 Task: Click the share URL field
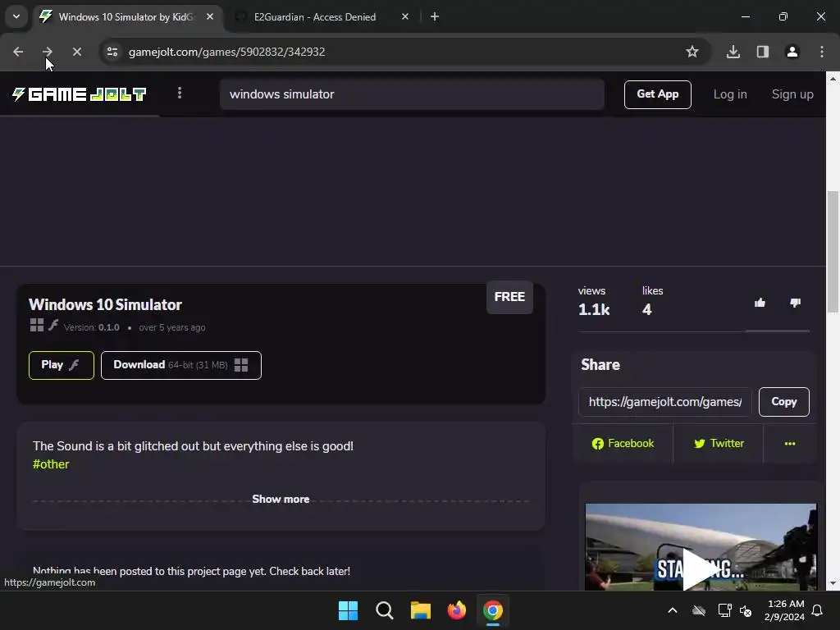(664, 402)
